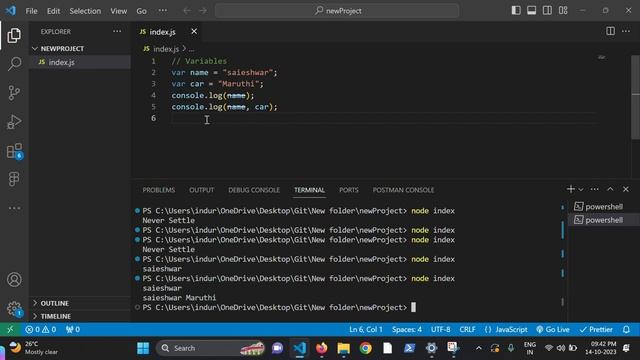The height and width of the screenshot is (360, 640).
Task: Open the Extensions view
Action: pyautogui.click(x=14, y=151)
